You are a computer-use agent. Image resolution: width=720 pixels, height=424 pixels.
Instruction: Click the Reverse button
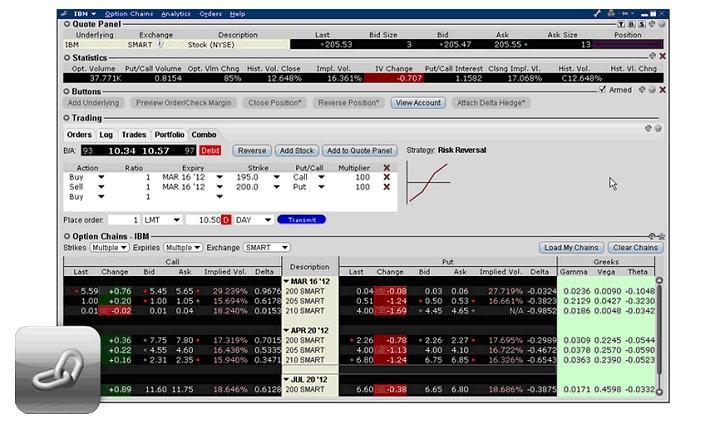252,151
